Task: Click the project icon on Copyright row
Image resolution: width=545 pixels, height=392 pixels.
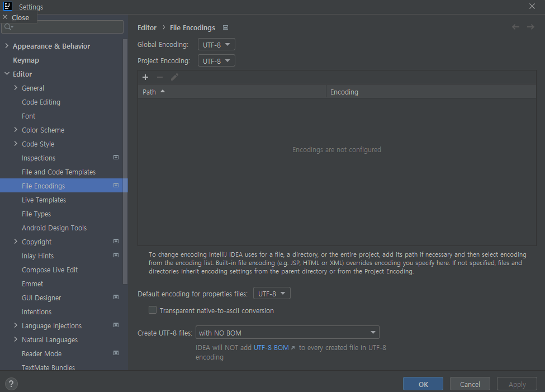Action: point(116,241)
